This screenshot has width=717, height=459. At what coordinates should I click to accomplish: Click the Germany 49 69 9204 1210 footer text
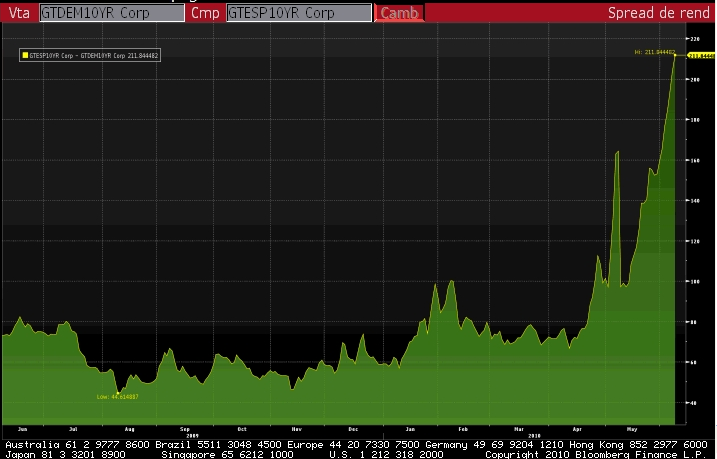pos(495,445)
